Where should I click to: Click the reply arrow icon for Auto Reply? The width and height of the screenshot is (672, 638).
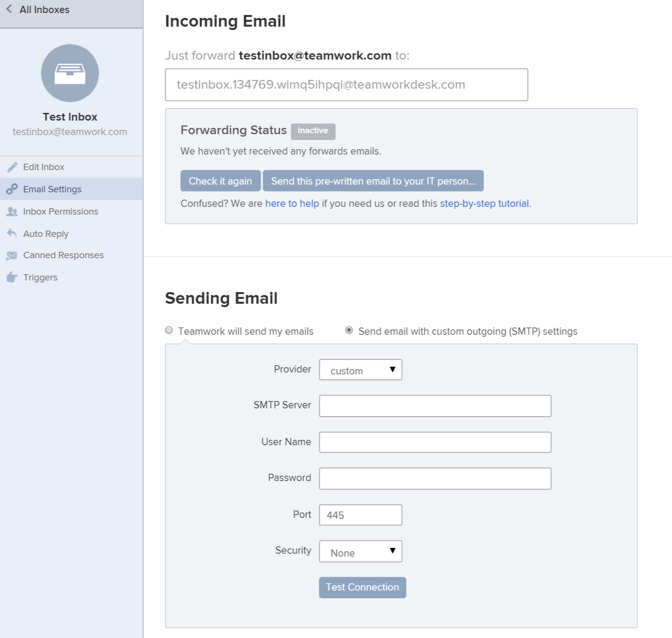click(x=12, y=233)
